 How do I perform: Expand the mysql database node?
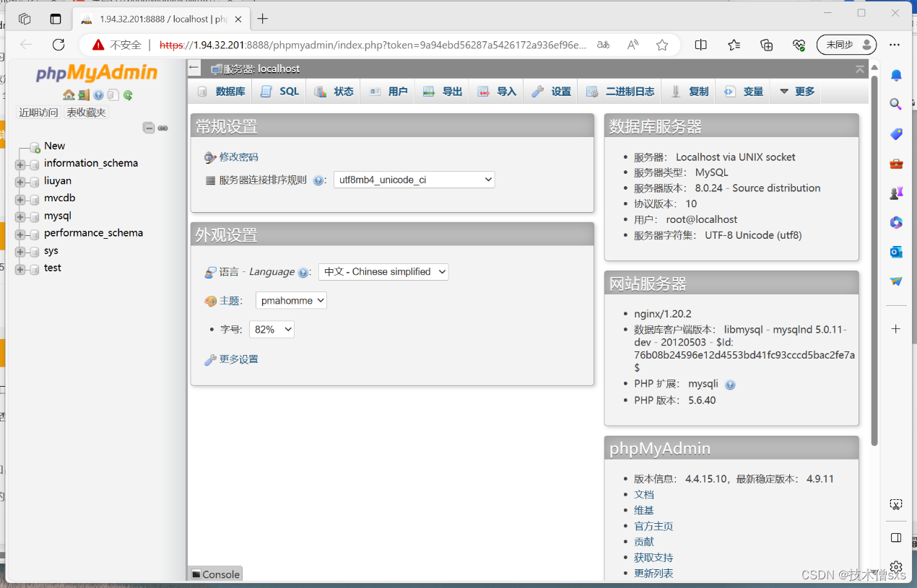point(20,217)
